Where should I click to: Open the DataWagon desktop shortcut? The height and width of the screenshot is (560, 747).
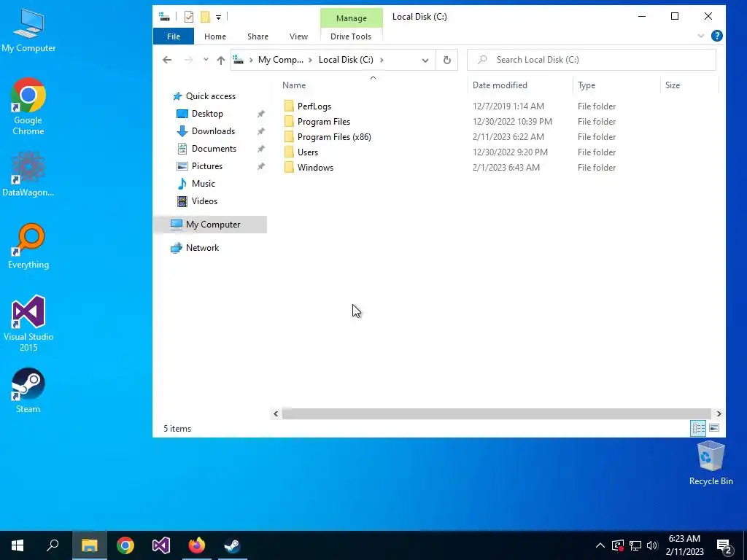click(x=28, y=174)
